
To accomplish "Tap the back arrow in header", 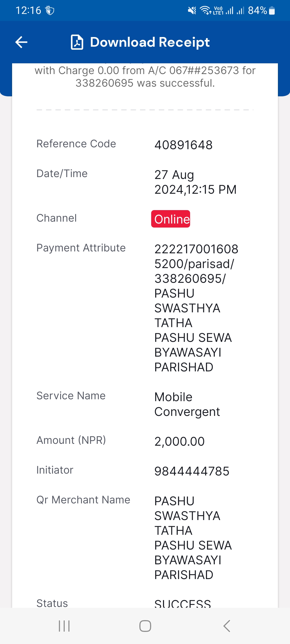I will [x=21, y=42].
